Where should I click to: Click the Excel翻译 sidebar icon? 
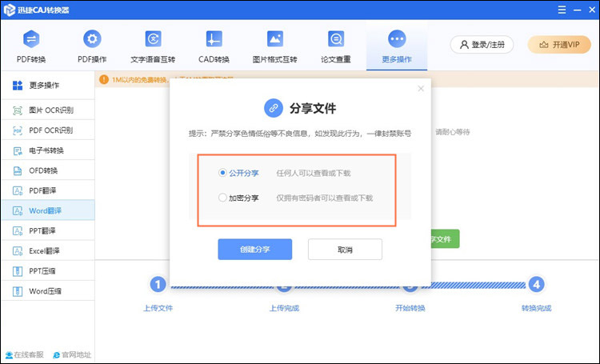pos(18,251)
